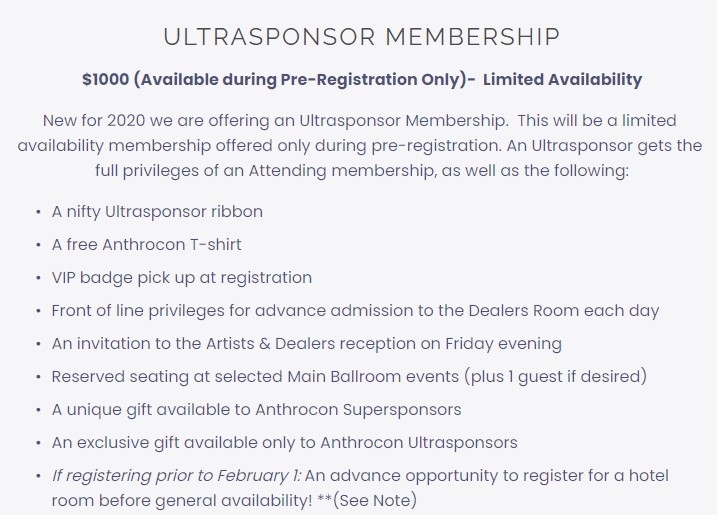This screenshot has height=515, width=717.
Task: Click the Ultrasponsor Membership heading
Action: (x=361, y=38)
